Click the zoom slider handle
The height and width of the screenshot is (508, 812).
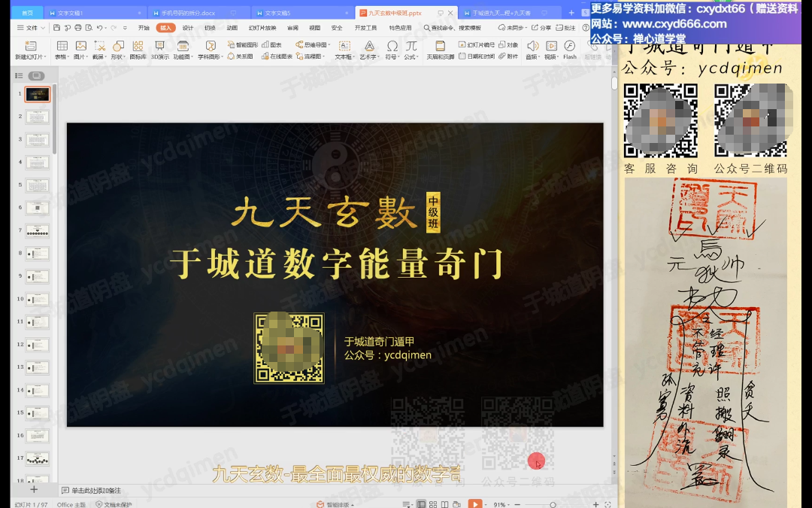(553, 504)
